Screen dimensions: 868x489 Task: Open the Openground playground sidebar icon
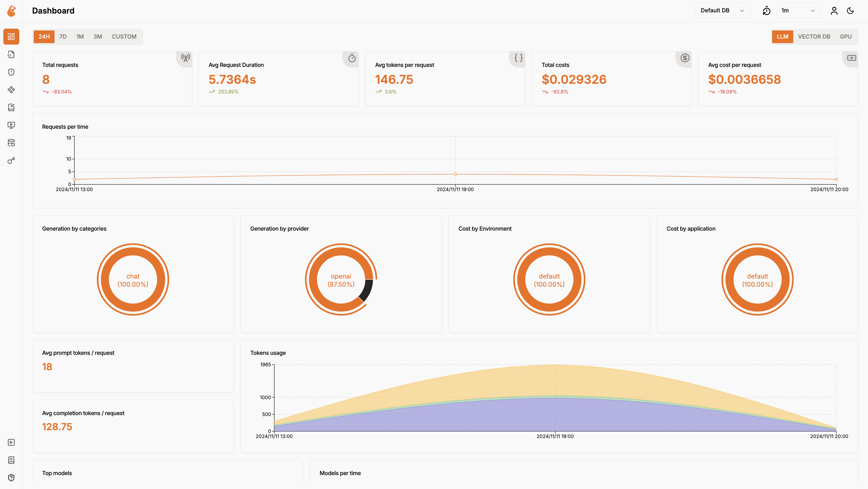(11, 125)
